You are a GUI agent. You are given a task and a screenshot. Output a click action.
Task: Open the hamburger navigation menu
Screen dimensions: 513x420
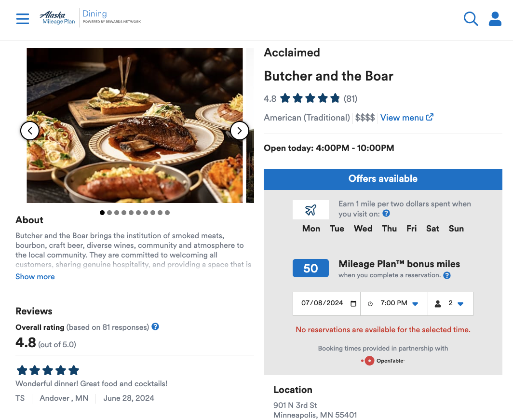22,18
